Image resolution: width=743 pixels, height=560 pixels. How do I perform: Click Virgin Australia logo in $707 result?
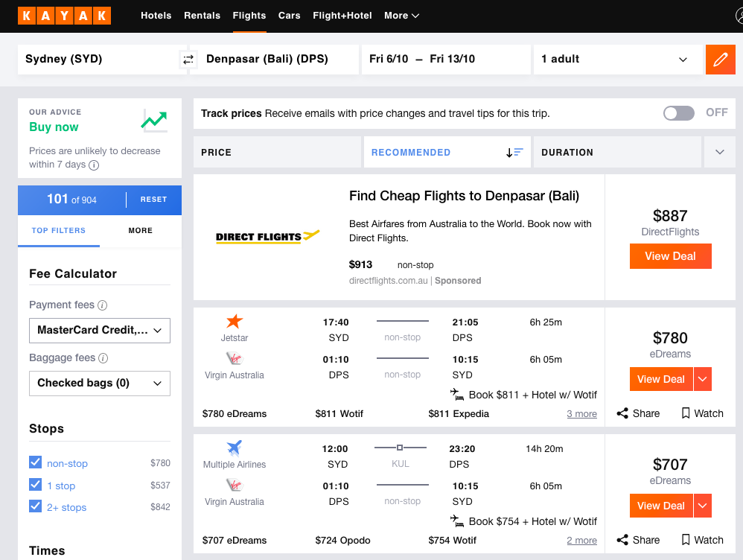click(x=234, y=485)
